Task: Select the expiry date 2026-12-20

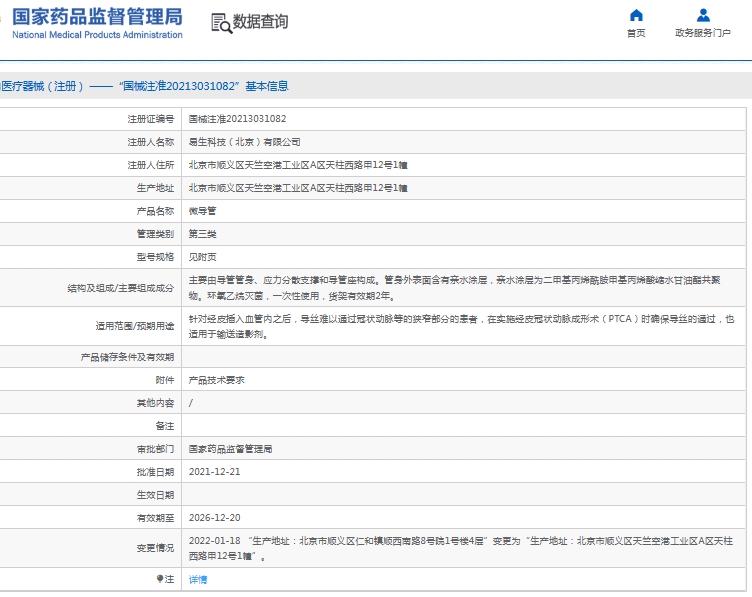Action: [x=215, y=518]
